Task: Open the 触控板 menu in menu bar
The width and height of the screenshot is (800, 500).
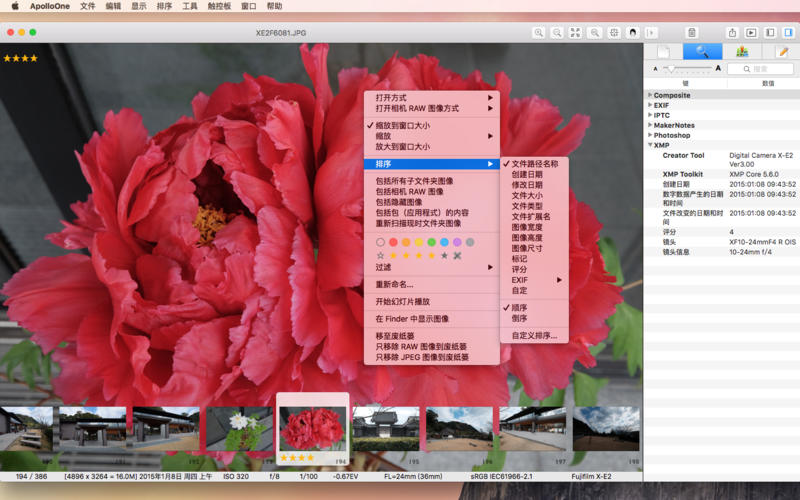Action: click(x=219, y=6)
